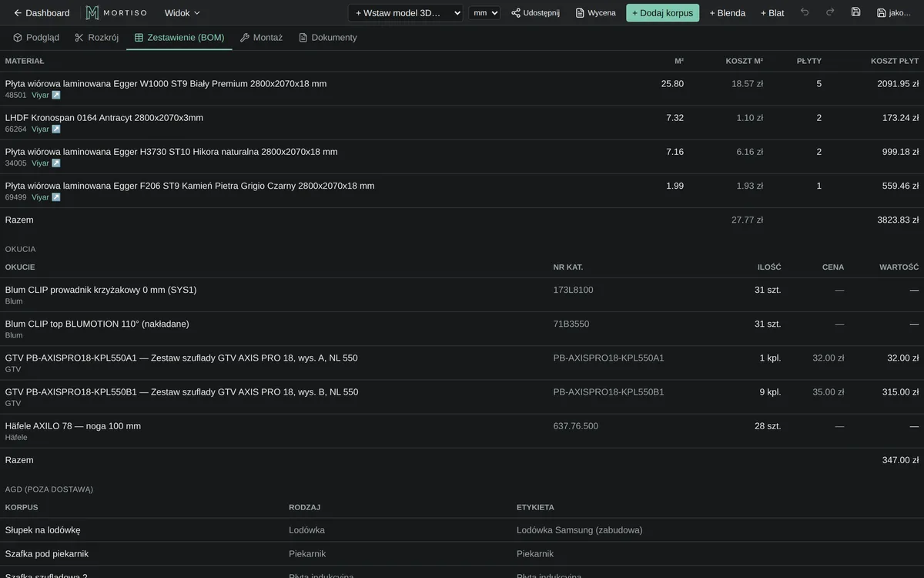Add a Blenda panel
Image resolution: width=924 pixels, height=578 pixels.
[x=727, y=13]
